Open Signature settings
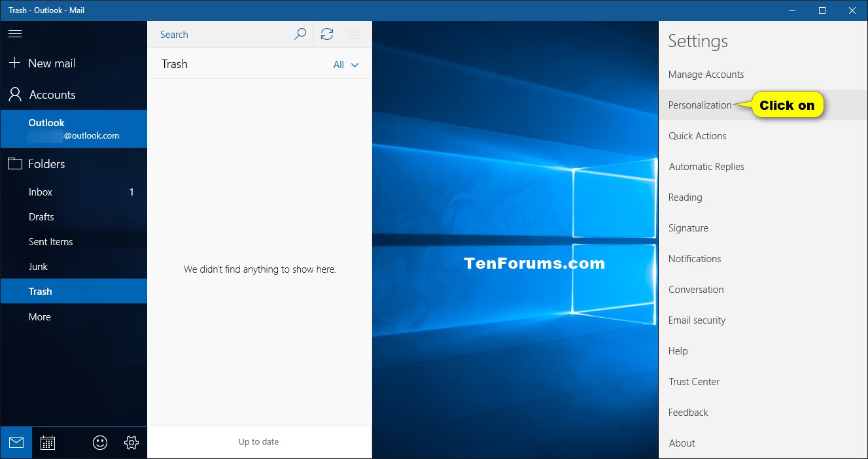 point(763,228)
